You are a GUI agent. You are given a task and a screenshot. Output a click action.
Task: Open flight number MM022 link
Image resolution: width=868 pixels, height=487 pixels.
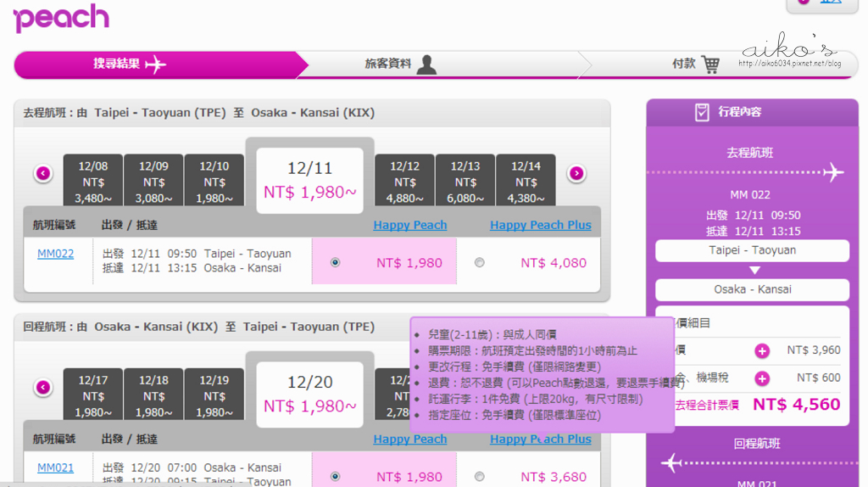(55, 254)
